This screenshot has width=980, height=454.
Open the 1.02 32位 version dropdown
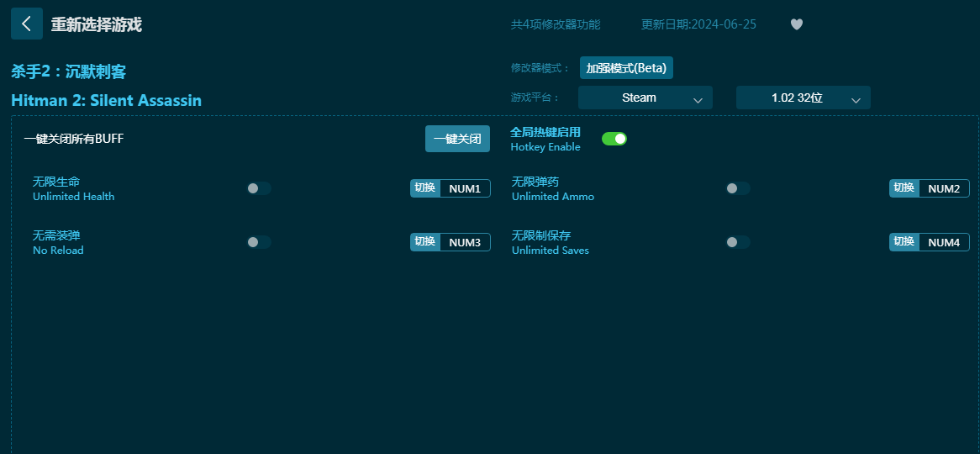[x=803, y=98]
